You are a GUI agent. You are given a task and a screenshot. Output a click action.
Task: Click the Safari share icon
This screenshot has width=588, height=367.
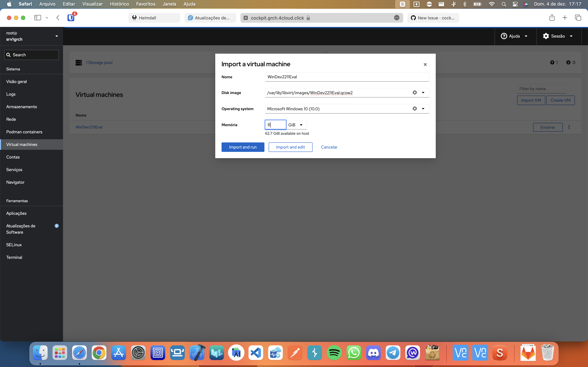click(x=552, y=18)
